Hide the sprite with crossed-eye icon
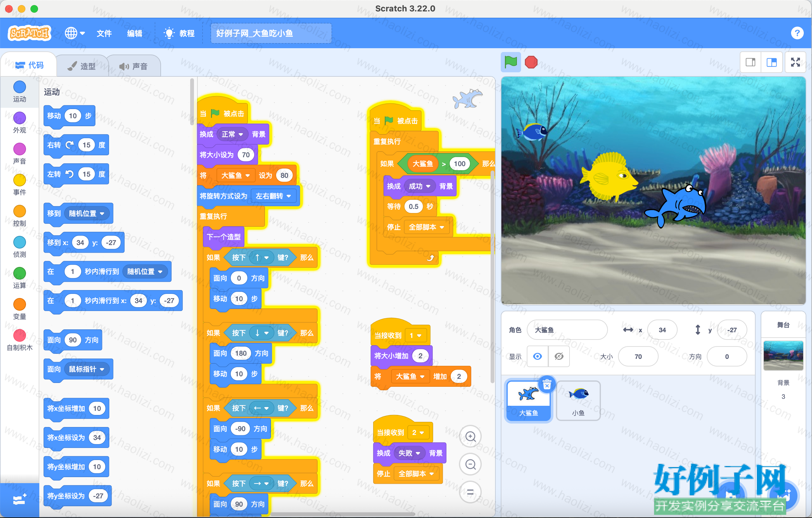This screenshot has width=812, height=518. pyautogui.click(x=559, y=356)
